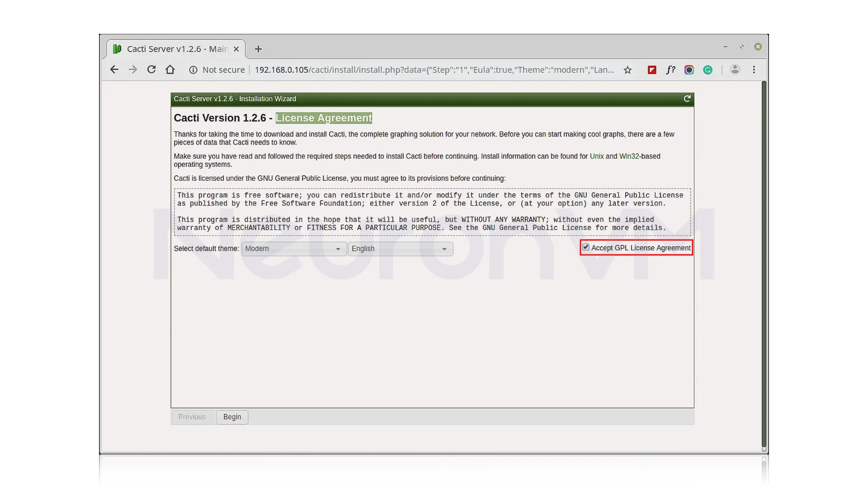Screen dimensions: 868x488
Task: Open the English language dropdown
Action: pyautogui.click(x=401, y=249)
